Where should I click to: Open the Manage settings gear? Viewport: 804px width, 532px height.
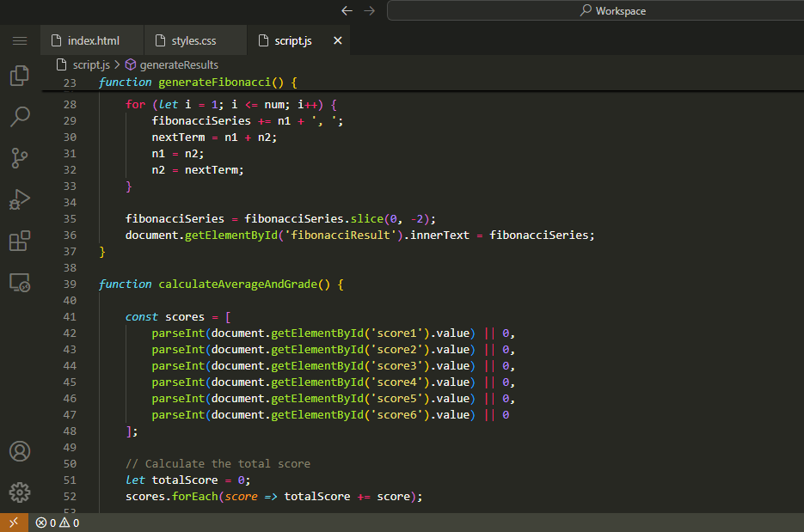point(20,492)
